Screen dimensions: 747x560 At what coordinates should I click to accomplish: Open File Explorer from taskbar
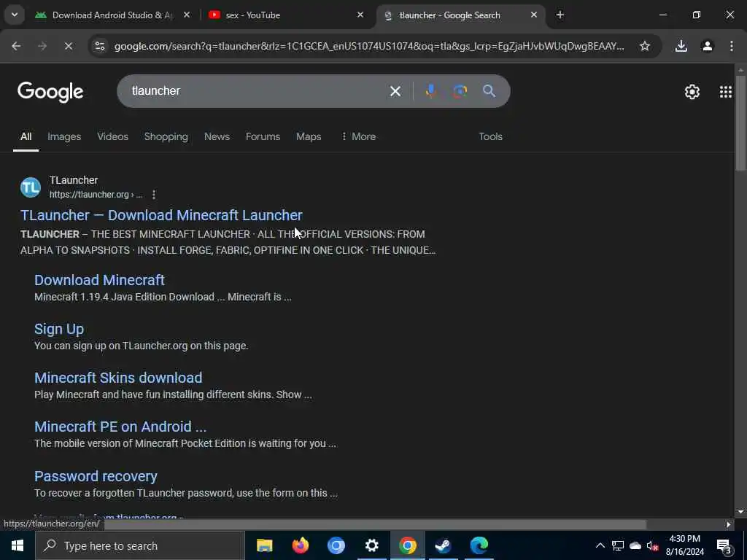tap(264, 545)
